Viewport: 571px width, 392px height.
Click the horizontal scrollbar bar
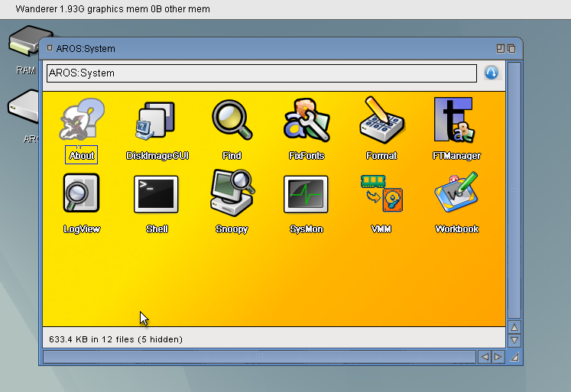tap(259, 357)
